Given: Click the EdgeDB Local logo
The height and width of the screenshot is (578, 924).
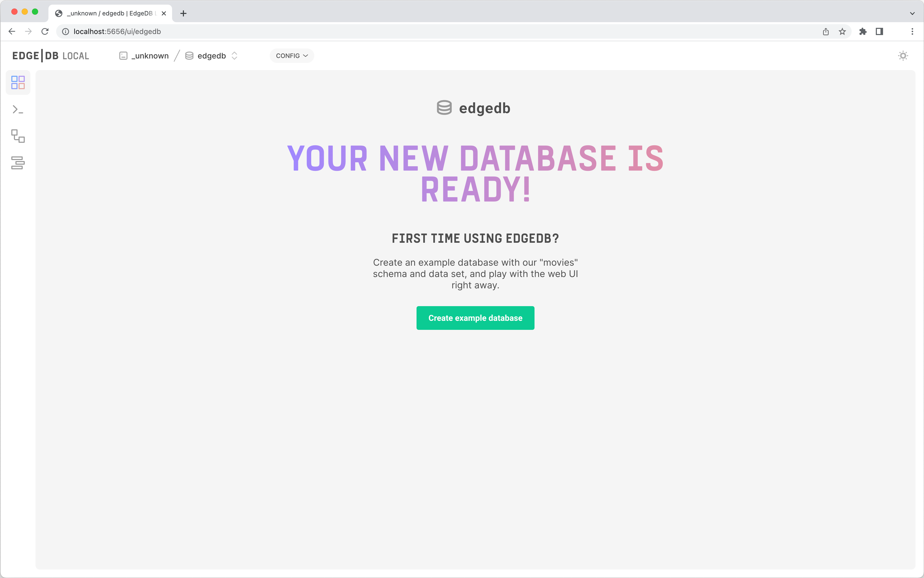Looking at the screenshot, I should pos(50,56).
